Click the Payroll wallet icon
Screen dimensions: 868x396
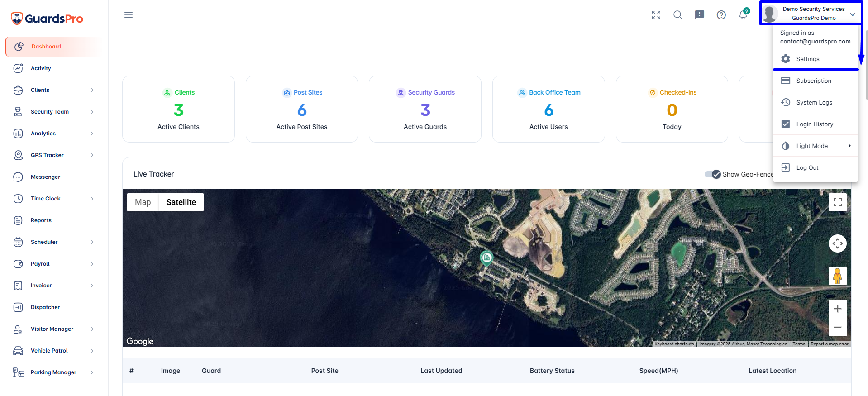tap(18, 264)
